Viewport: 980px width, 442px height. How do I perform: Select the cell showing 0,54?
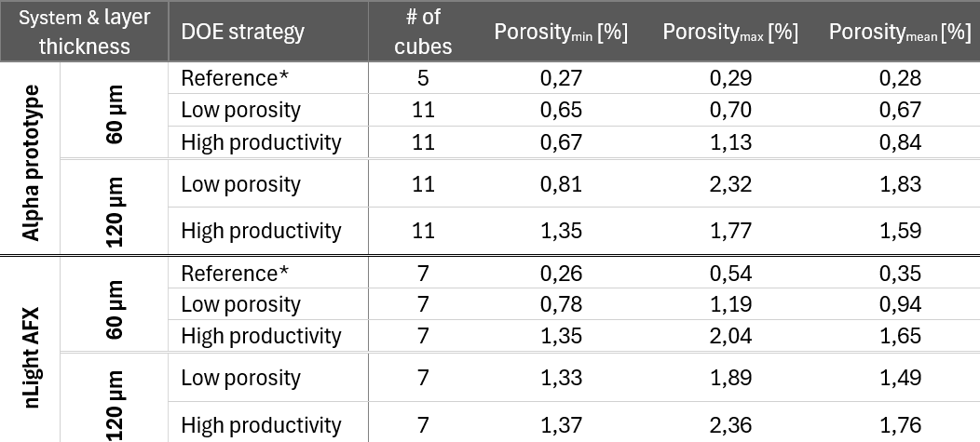click(x=730, y=274)
